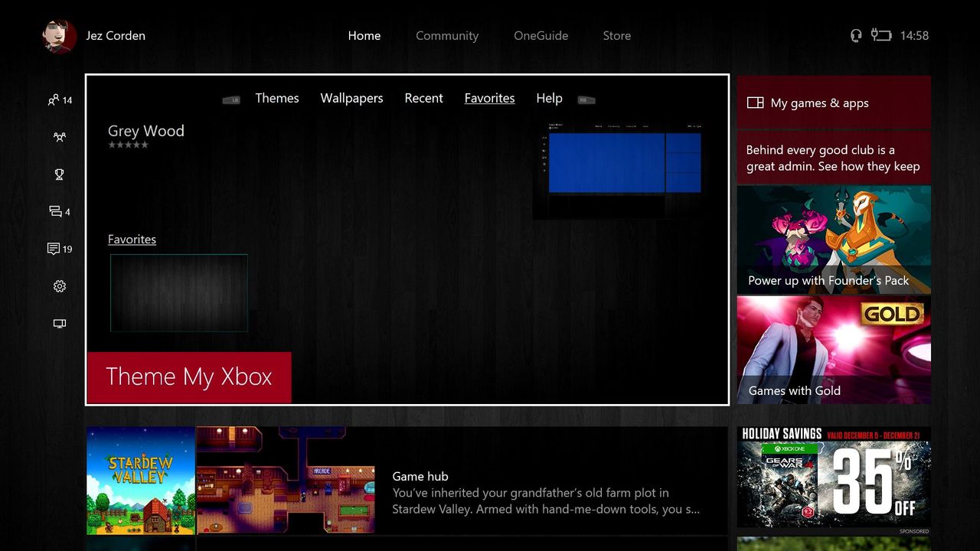Click the headset status icon
Viewport: 980px width, 551px height.
[856, 36]
